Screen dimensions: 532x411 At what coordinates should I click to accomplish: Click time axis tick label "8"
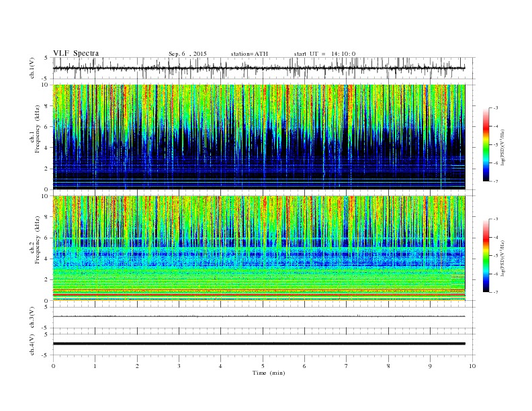(x=388, y=366)
